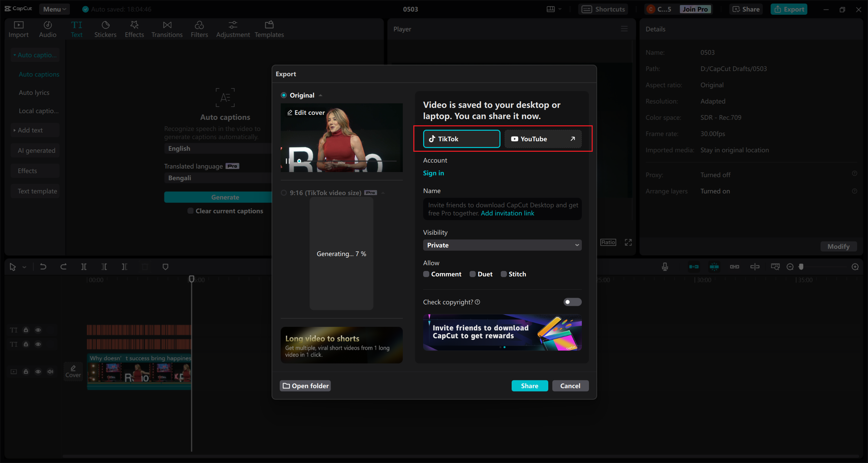Click the microphone record voiceover icon

(665, 267)
